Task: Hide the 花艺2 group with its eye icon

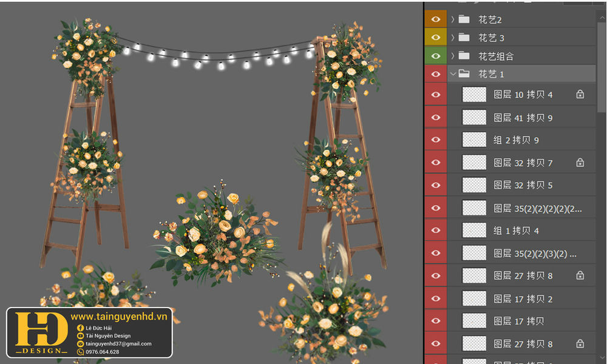Action: 435,19
